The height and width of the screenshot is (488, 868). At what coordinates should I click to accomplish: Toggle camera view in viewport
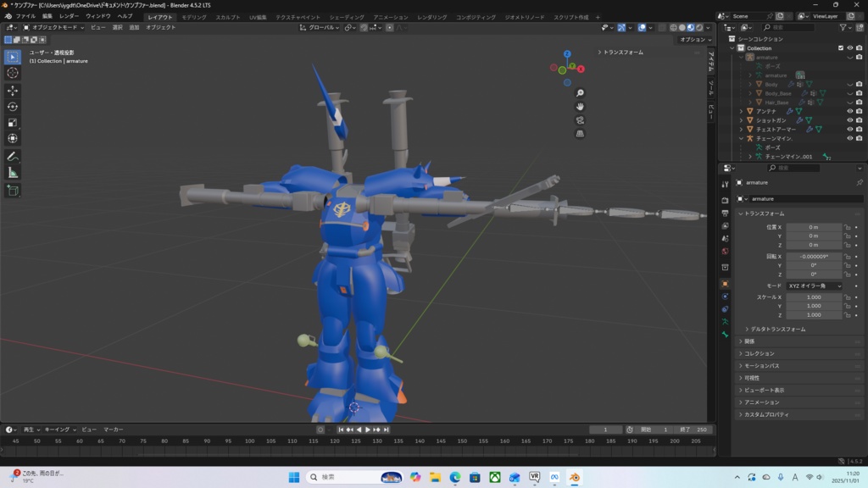[x=580, y=120]
